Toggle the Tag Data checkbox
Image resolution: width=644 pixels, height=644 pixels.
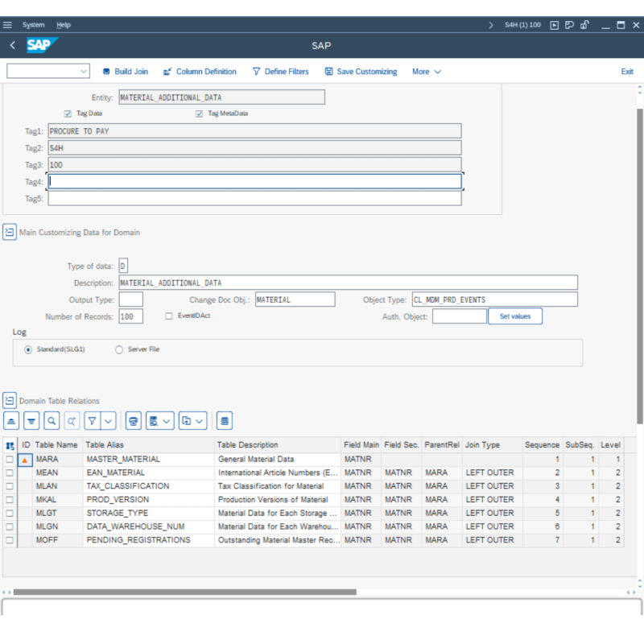point(68,114)
